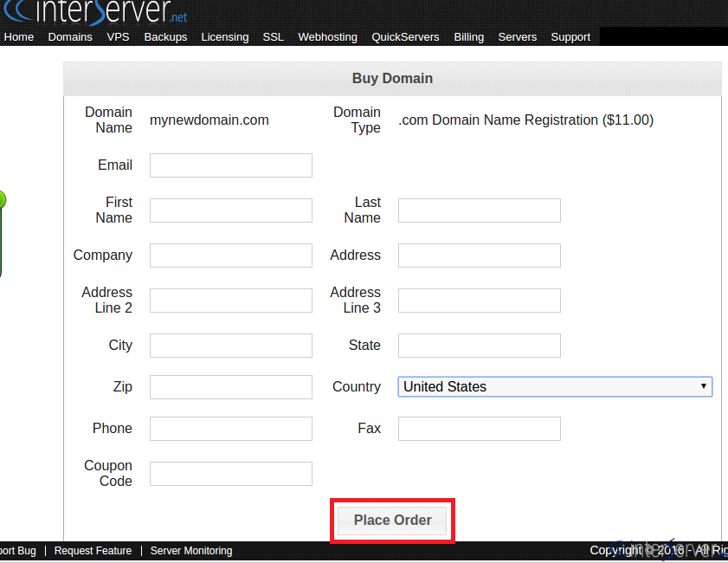
Task: Click the mynewdomain.com domain name text
Action: point(209,120)
